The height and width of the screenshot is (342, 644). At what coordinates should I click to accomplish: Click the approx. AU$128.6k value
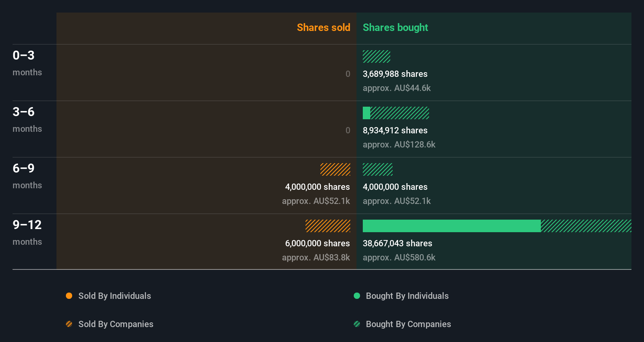(x=399, y=144)
